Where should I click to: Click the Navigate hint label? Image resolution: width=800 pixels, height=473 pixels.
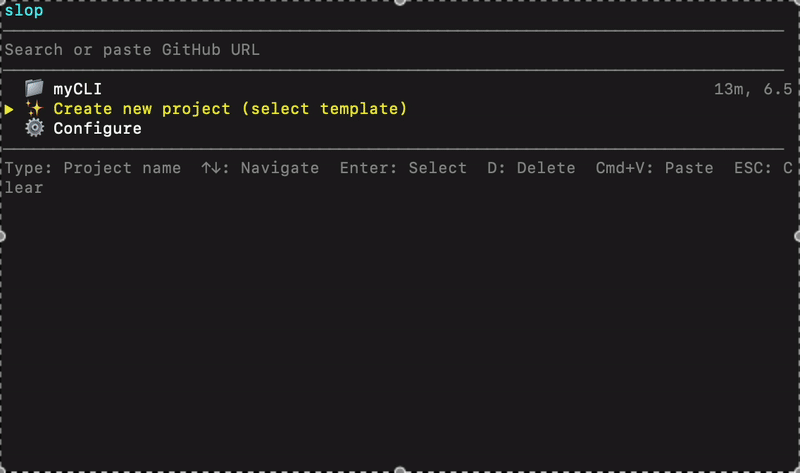(x=280, y=168)
